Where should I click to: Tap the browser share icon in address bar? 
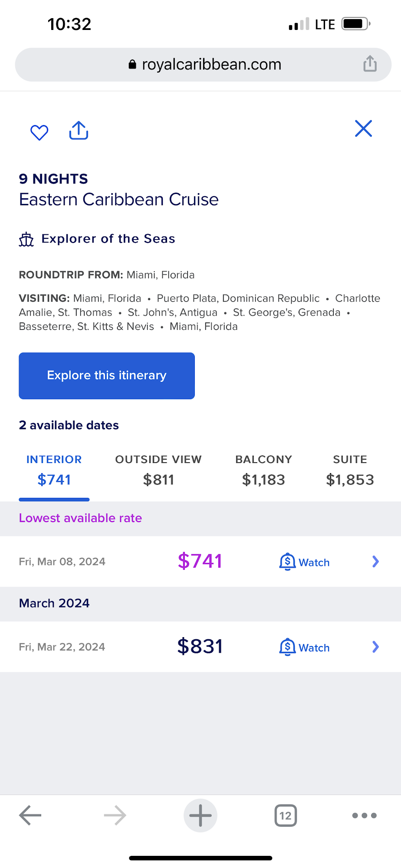click(370, 64)
